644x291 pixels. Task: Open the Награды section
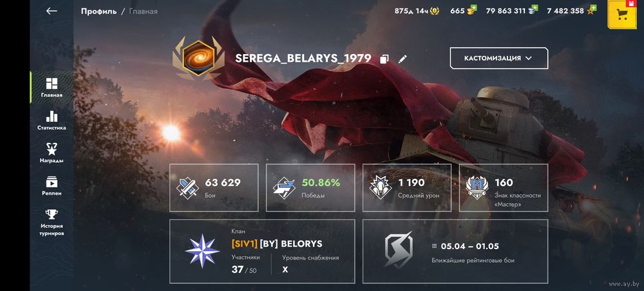tap(52, 153)
